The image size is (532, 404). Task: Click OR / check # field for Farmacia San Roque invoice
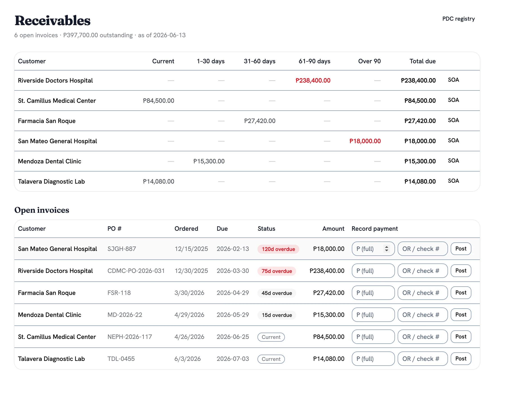click(422, 292)
